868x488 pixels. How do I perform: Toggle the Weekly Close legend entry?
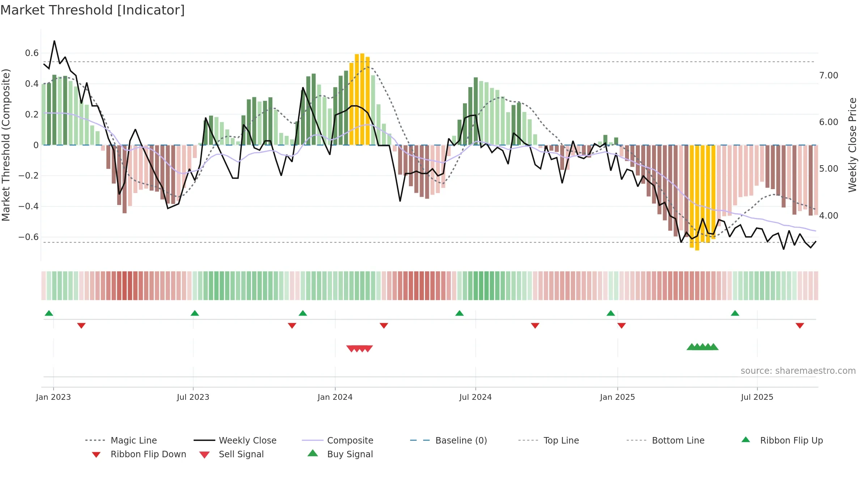tap(235, 440)
